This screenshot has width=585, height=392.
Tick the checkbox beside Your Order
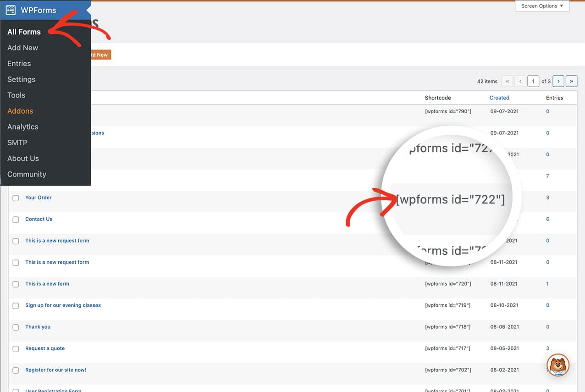pyautogui.click(x=16, y=198)
